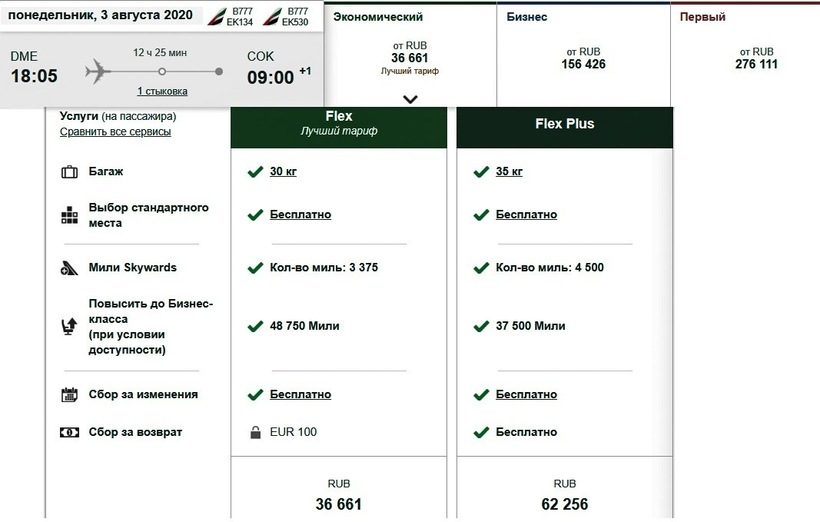
Task: Click the standard seat selection icon
Action: (x=69, y=215)
